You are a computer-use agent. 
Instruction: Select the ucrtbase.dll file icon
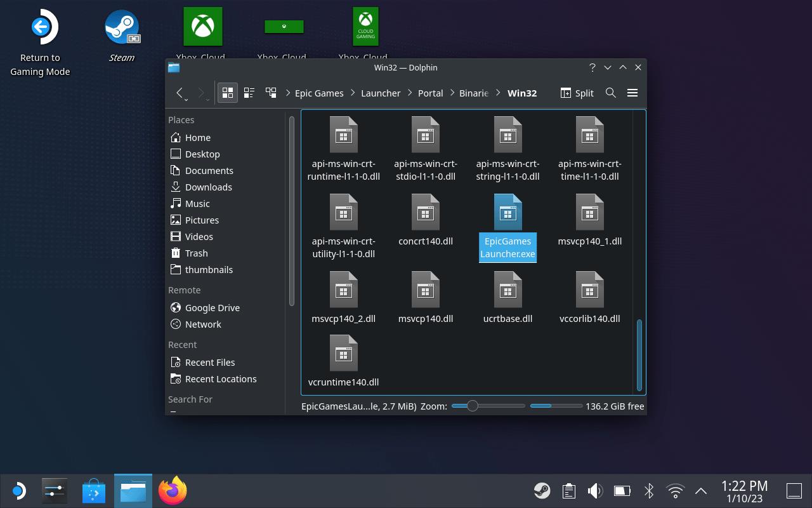(x=507, y=290)
